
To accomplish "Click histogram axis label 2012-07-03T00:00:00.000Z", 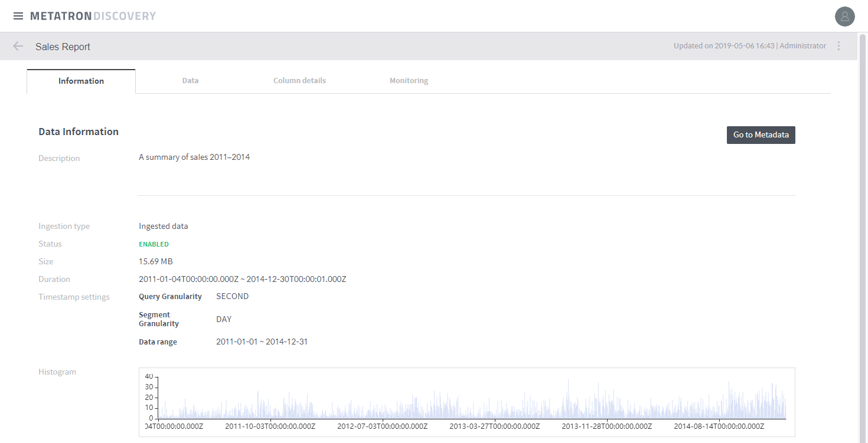I will (382, 426).
